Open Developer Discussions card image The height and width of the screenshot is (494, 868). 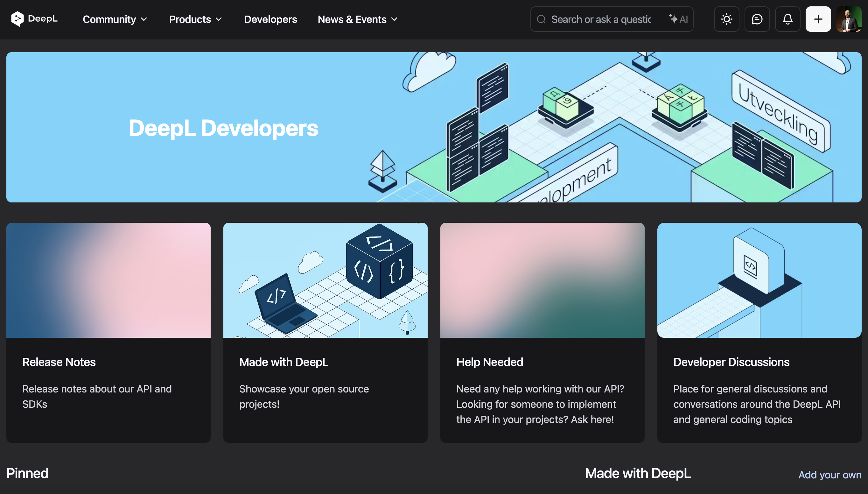(759, 280)
